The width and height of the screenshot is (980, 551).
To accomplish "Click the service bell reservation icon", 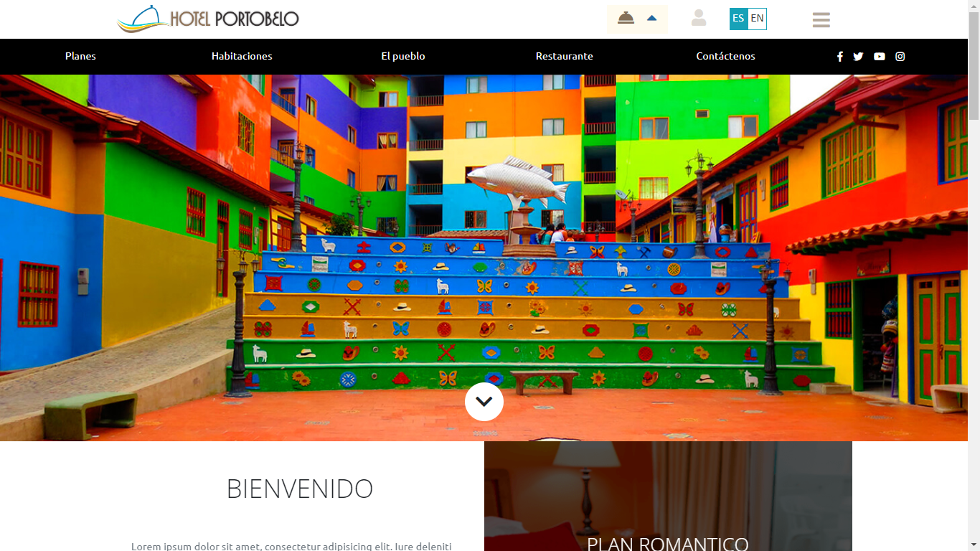I will point(626,19).
